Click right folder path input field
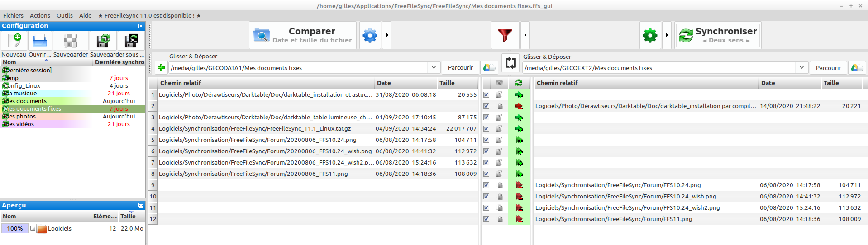 660,68
